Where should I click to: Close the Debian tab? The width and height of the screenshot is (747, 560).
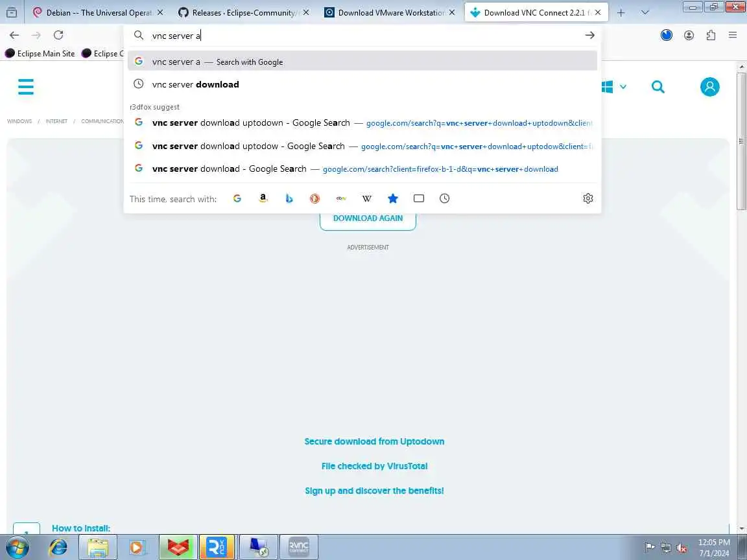[161, 12]
